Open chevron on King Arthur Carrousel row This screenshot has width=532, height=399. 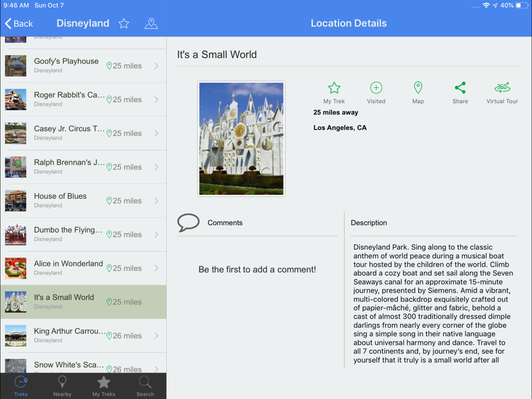pos(156,336)
